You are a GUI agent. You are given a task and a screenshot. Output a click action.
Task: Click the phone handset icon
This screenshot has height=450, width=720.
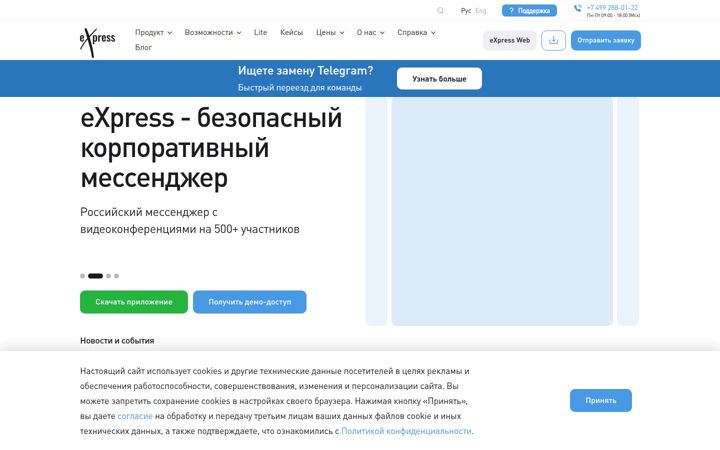point(578,8)
